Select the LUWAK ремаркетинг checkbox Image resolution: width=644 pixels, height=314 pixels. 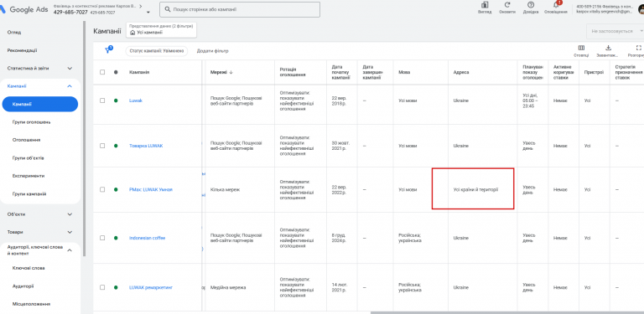coord(102,287)
